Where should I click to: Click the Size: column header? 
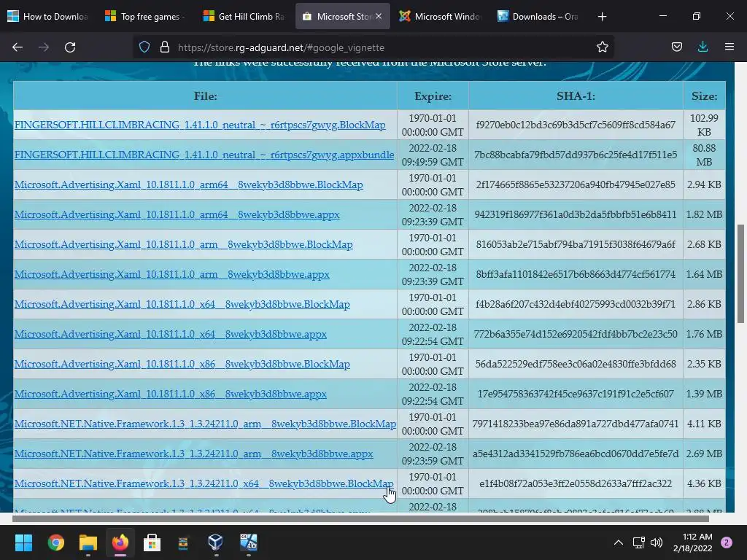click(x=704, y=96)
